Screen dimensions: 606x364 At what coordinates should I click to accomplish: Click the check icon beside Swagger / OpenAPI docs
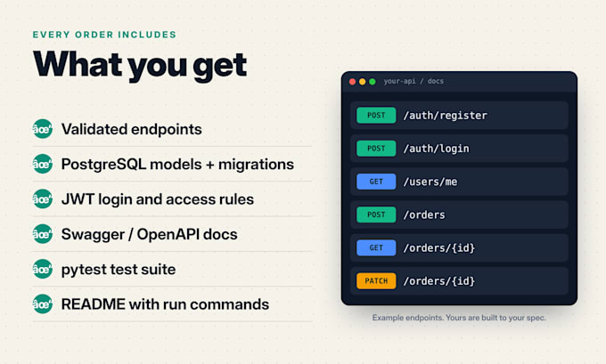click(43, 234)
